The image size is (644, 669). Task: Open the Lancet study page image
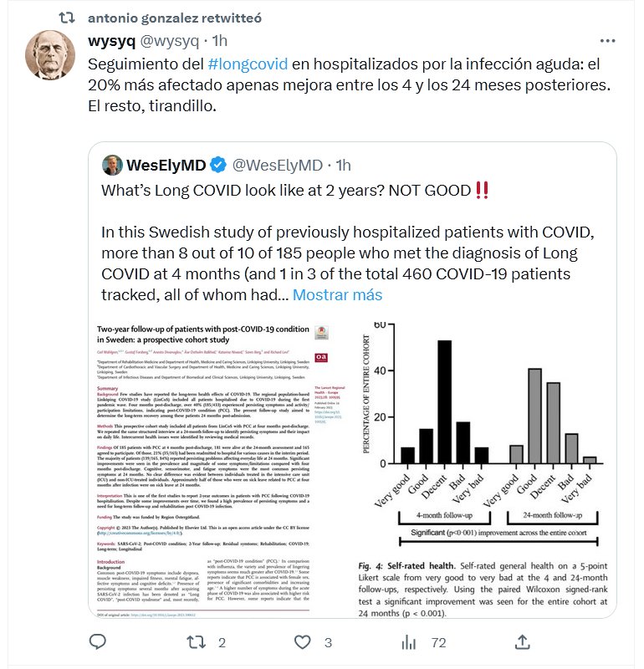pos(219,468)
